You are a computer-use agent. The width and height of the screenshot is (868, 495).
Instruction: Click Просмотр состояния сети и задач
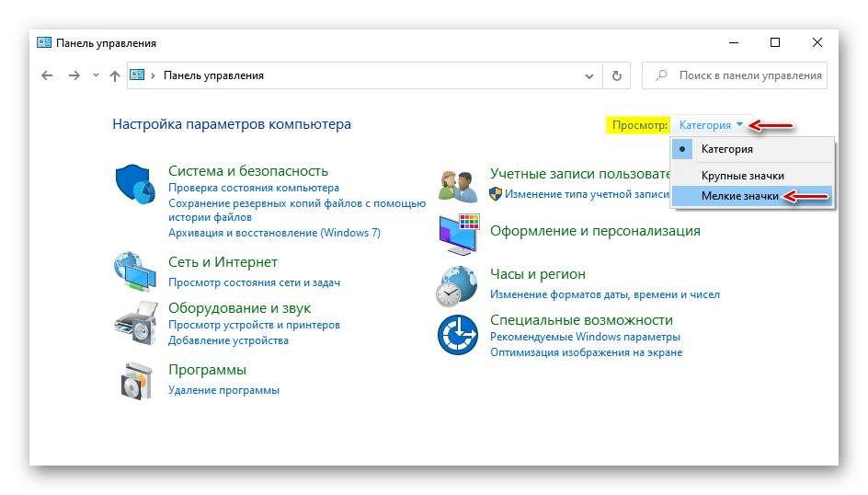254,282
